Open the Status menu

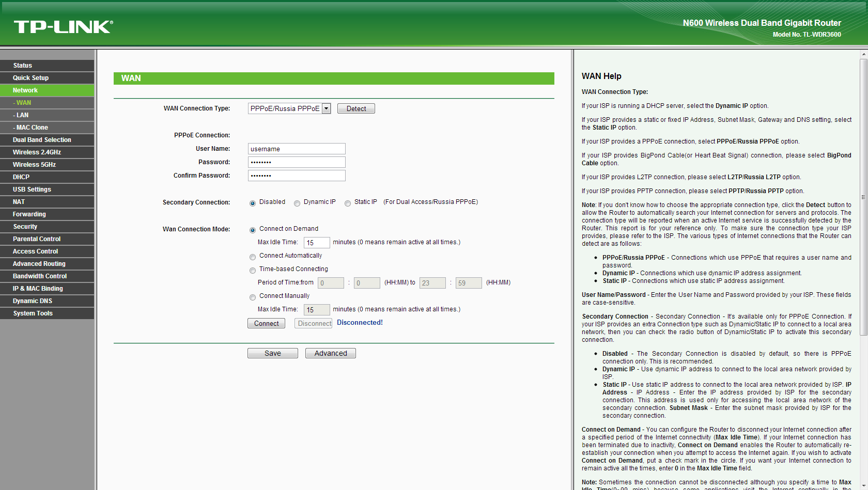[x=47, y=66]
